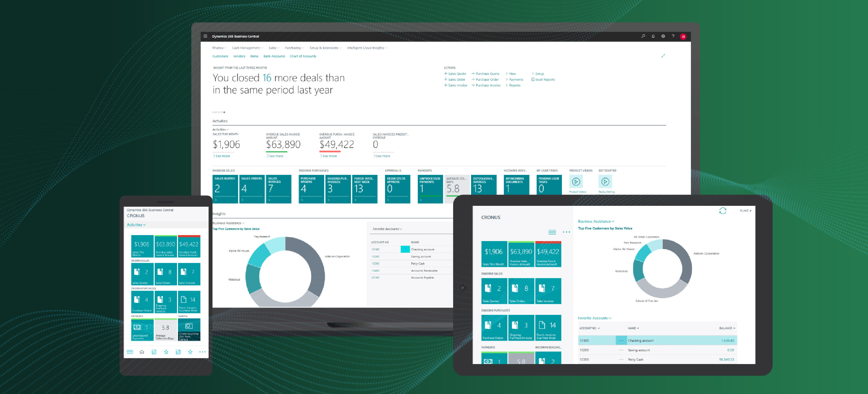Expand Business Assistance on the tablet
Image resolution: width=868 pixels, height=394 pixels.
(596, 221)
